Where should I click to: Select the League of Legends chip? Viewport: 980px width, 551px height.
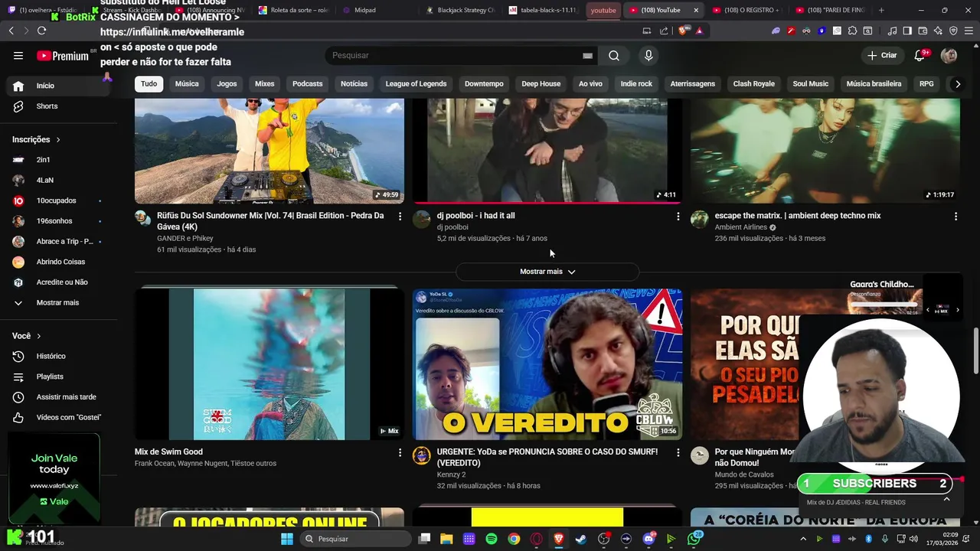[x=416, y=83]
